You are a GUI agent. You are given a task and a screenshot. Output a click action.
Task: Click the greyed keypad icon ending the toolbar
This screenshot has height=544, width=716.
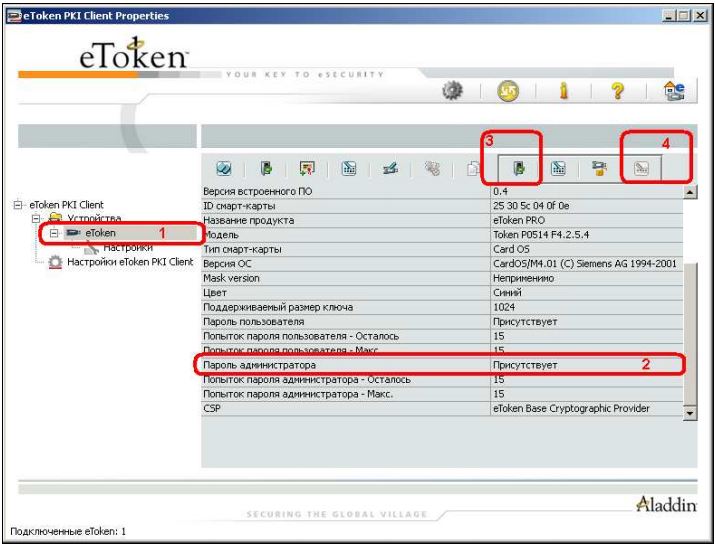click(642, 169)
